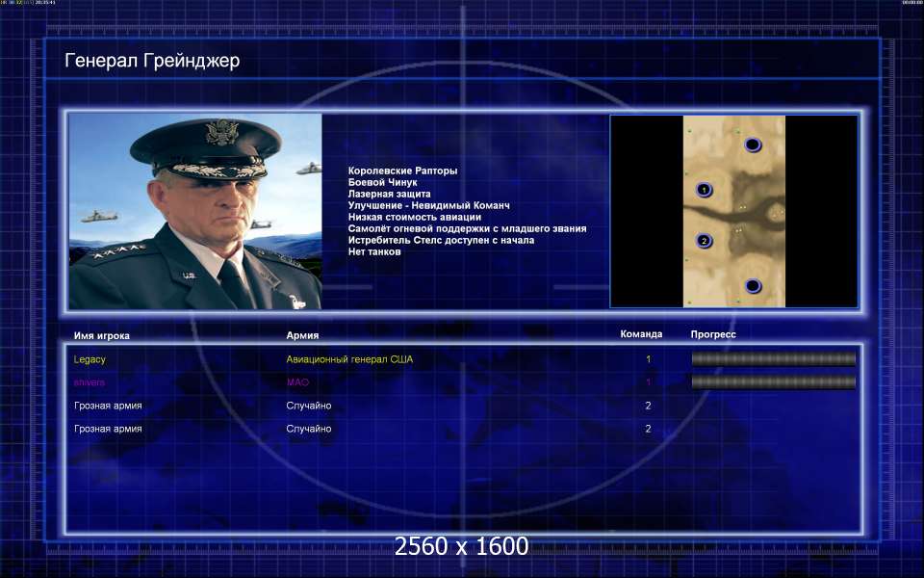This screenshot has width=924, height=578.
Task: Click the "Команда" column header
Action: [641, 334]
